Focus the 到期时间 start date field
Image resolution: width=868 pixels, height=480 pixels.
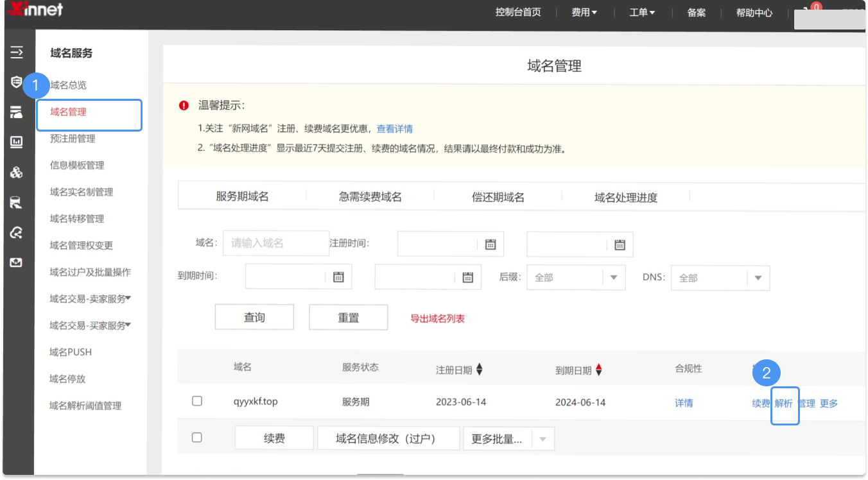[x=299, y=277]
